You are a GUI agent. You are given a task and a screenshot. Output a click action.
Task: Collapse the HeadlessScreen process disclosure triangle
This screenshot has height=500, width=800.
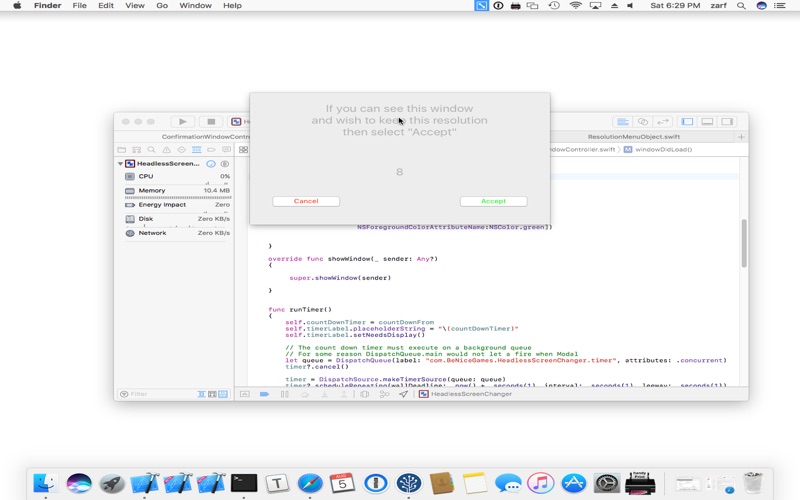(120, 163)
